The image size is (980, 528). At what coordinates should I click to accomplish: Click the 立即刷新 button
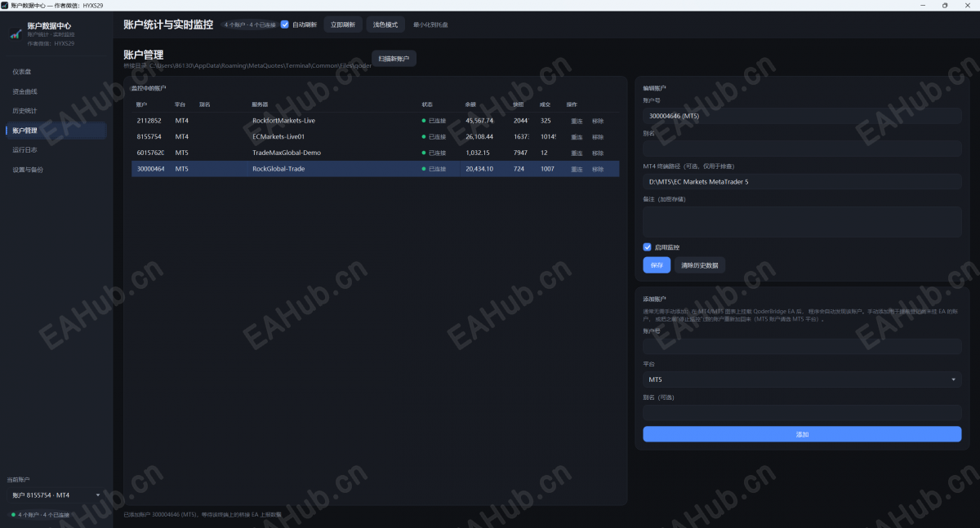(x=343, y=24)
